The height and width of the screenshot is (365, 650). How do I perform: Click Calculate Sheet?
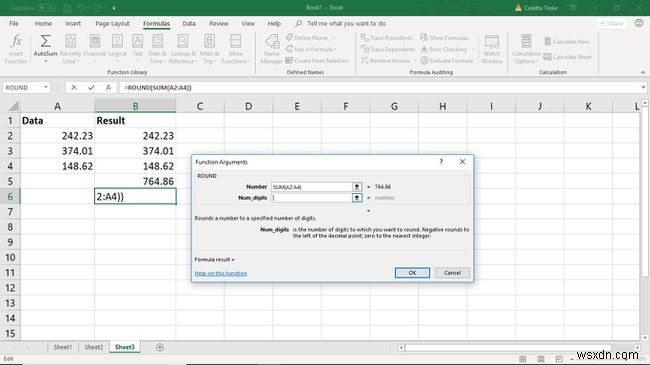[568, 57]
